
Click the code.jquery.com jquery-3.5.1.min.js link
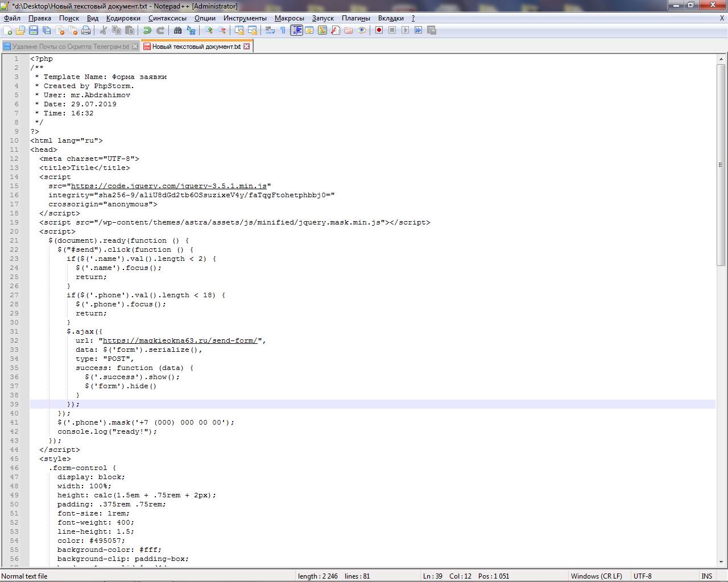pos(169,186)
